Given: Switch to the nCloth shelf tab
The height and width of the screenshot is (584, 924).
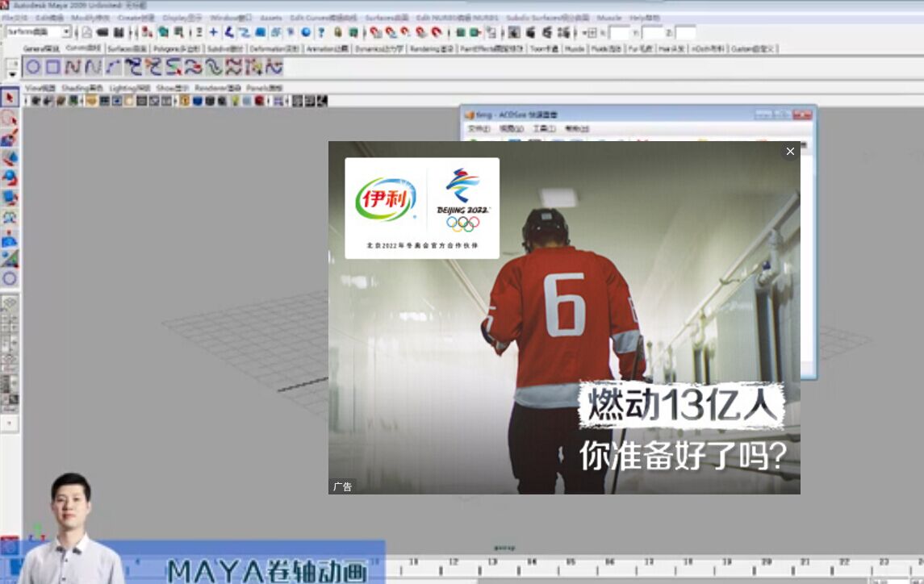Looking at the screenshot, I should [707, 49].
